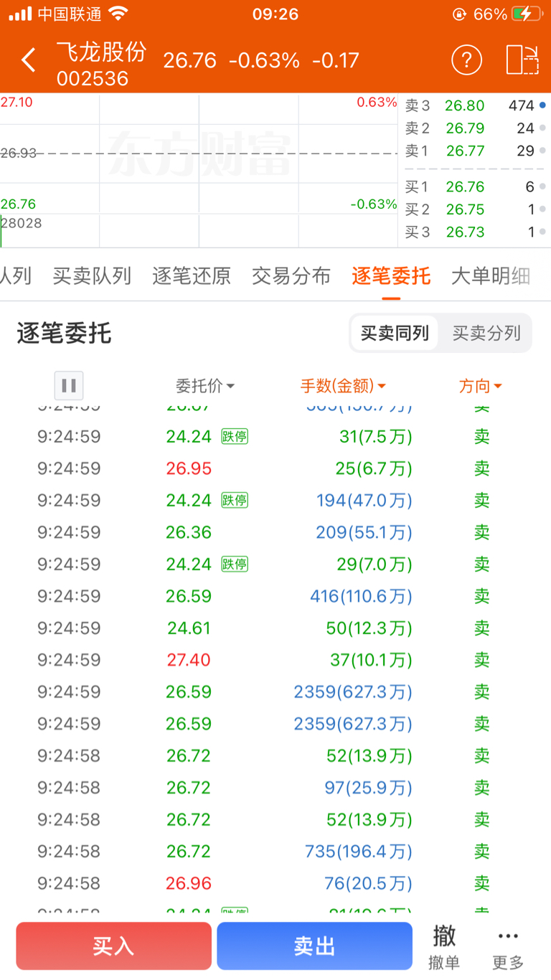Sort by 委托价 dropdown header
Screen dimensions: 551x980
coord(205,386)
